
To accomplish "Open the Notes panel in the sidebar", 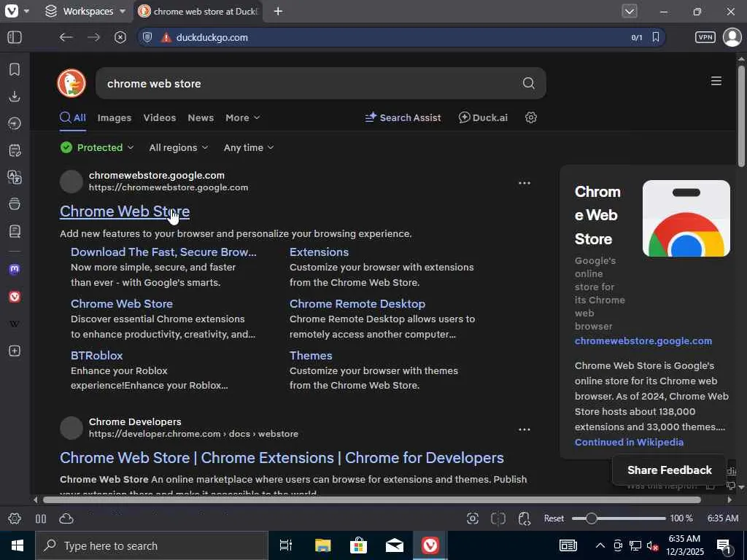I will click(x=15, y=150).
